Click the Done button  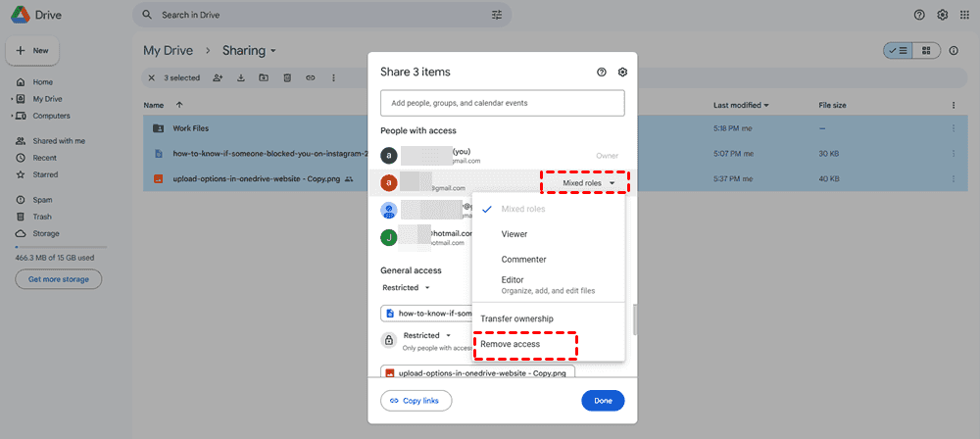click(x=603, y=401)
